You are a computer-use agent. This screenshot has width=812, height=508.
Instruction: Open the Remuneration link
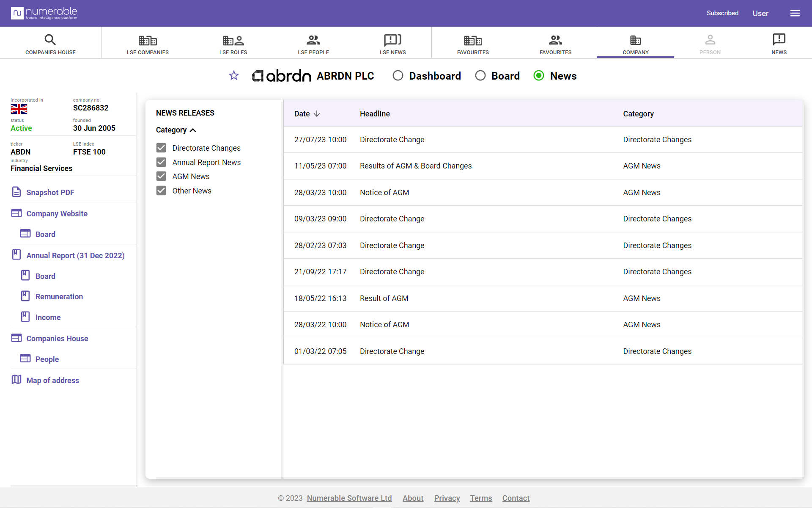click(x=59, y=297)
